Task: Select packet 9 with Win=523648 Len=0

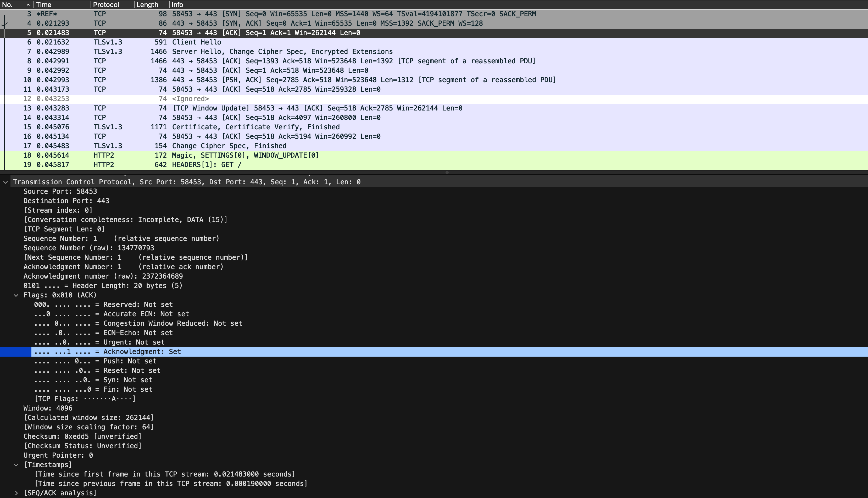Action: coord(434,70)
